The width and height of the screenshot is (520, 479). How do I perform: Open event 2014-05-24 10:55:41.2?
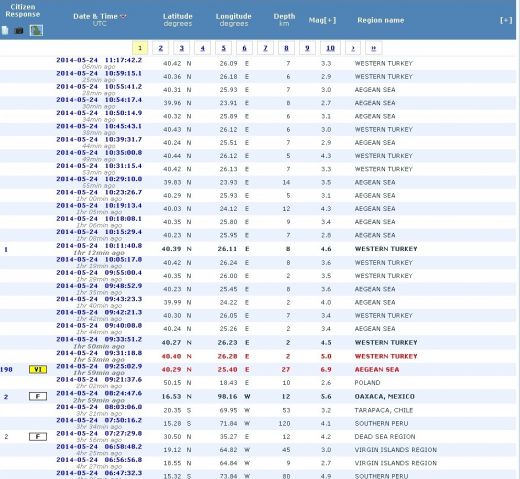pos(99,87)
